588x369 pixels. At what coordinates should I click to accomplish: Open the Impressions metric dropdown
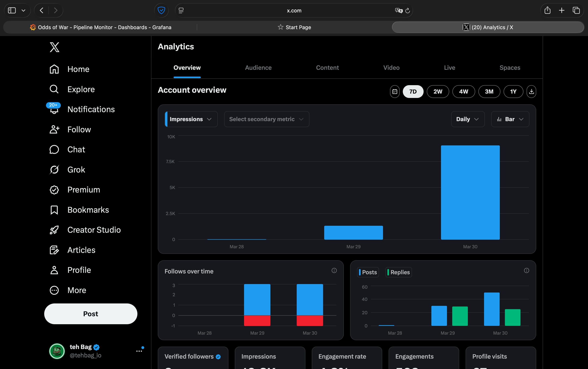(x=191, y=119)
